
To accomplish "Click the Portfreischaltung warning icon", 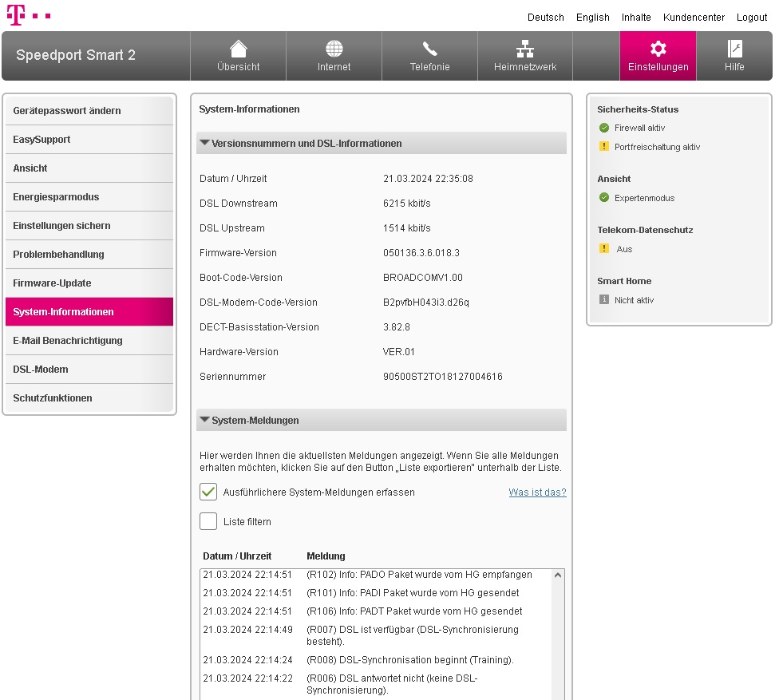I will [x=604, y=147].
